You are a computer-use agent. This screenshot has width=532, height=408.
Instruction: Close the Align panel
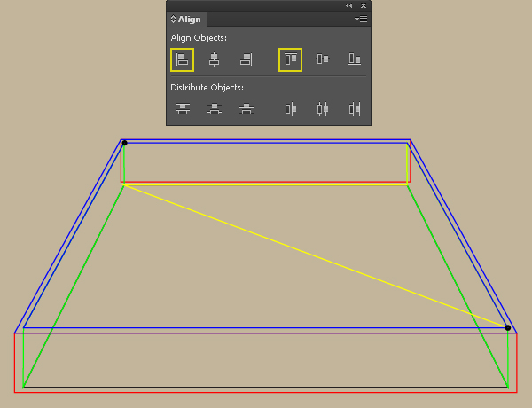pos(364,6)
